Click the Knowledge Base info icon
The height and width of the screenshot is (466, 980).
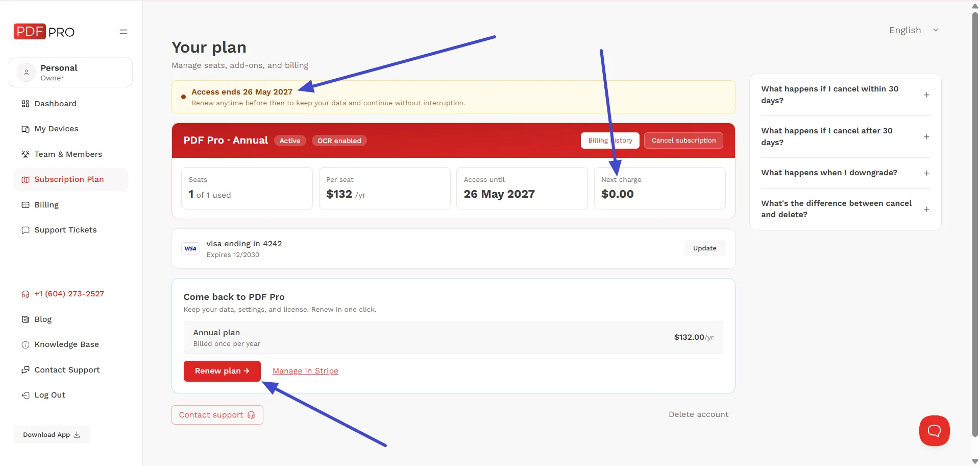click(26, 344)
